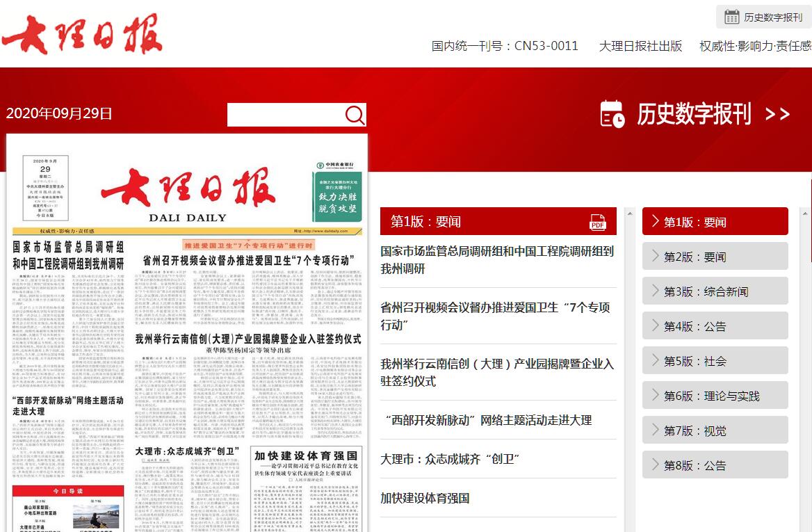Click the article list scrollbar up arrow
Screen dimensions: 812x532
tap(630, 213)
